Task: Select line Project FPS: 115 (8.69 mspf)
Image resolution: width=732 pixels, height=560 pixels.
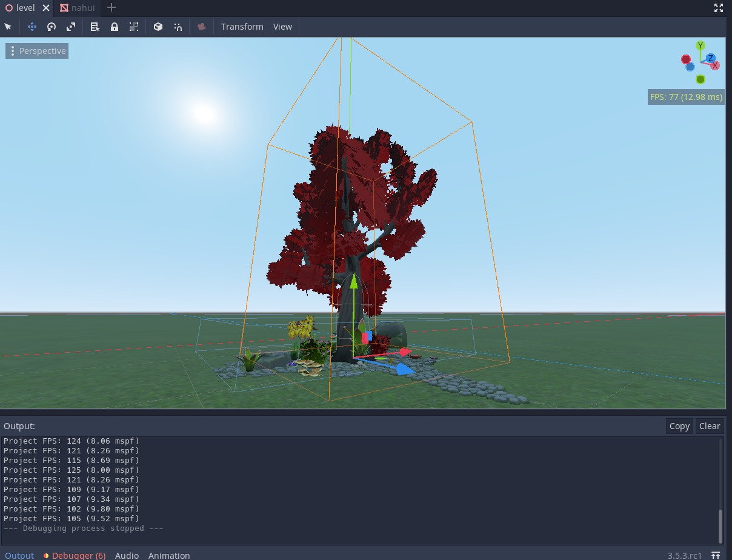Action: pos(72,461)
